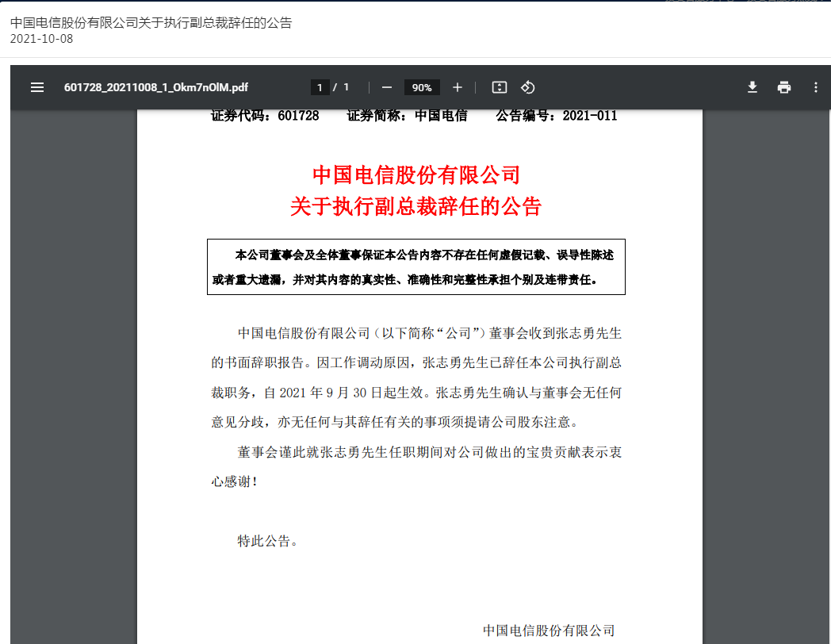Print the PDF document
Screen dimensions: 831x644
tap(784, 87)
